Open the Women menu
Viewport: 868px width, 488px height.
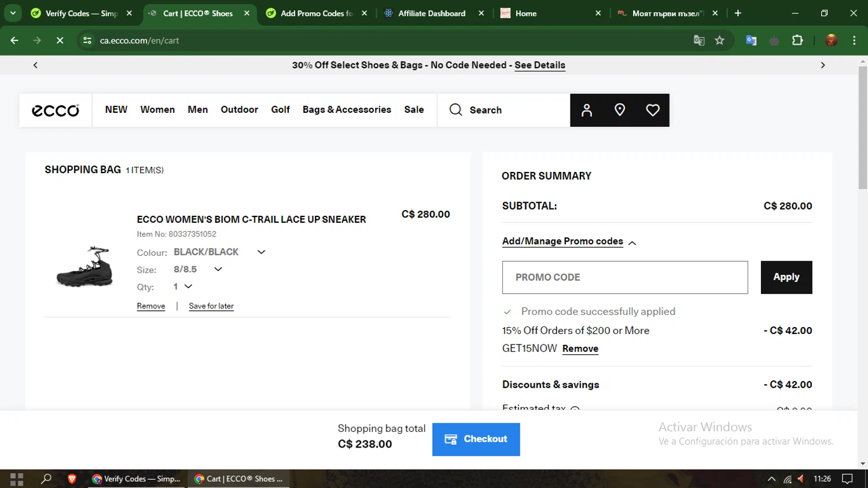[157, 110]
